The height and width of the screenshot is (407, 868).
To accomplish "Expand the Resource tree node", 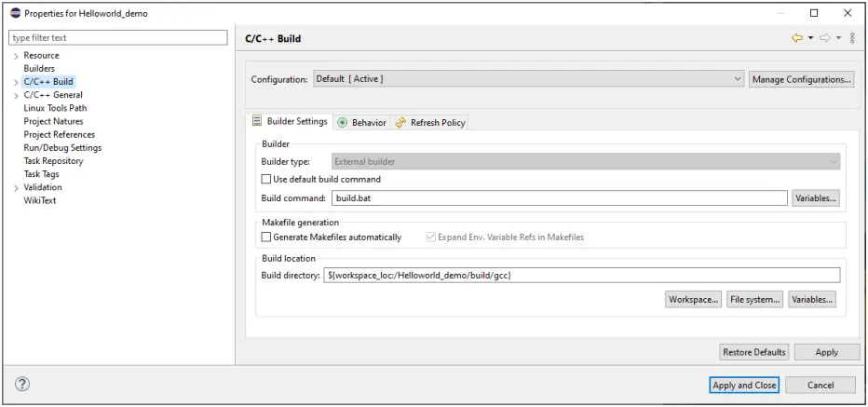I will click(16, 56).
